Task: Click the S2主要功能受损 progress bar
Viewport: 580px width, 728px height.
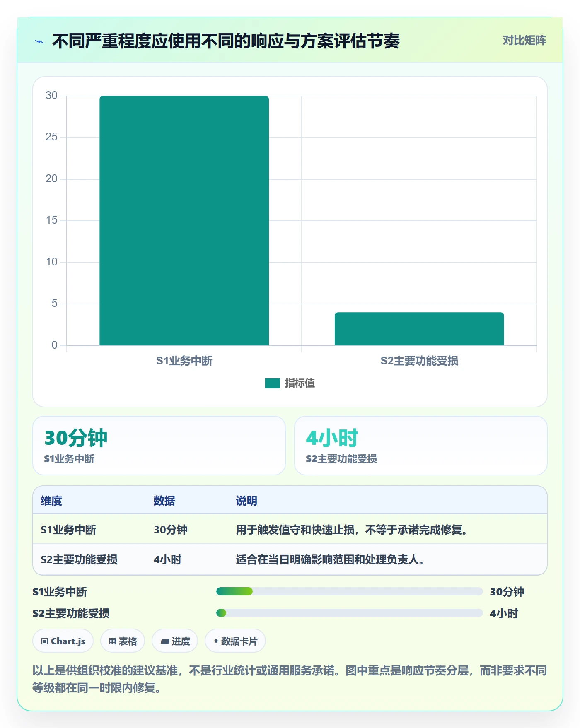Action: [350, 613]
